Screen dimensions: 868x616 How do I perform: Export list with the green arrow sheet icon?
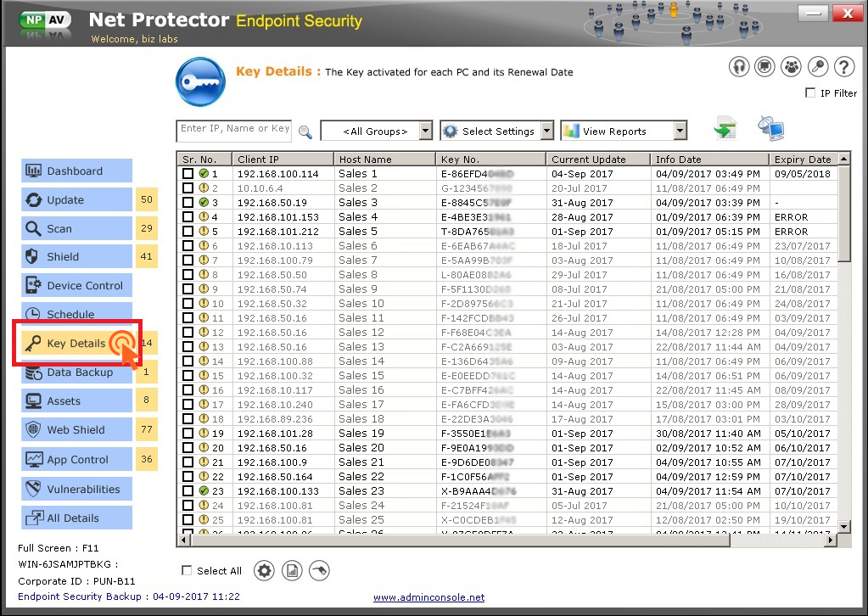tap(725, 128)
